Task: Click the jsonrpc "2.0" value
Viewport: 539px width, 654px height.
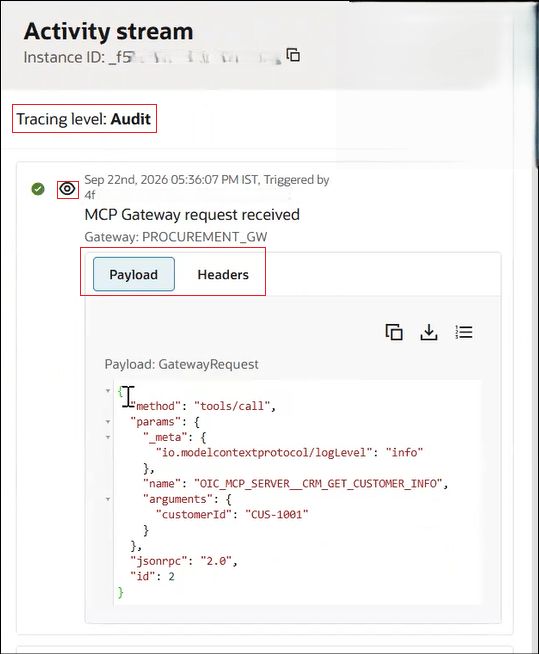Action: 216,561
